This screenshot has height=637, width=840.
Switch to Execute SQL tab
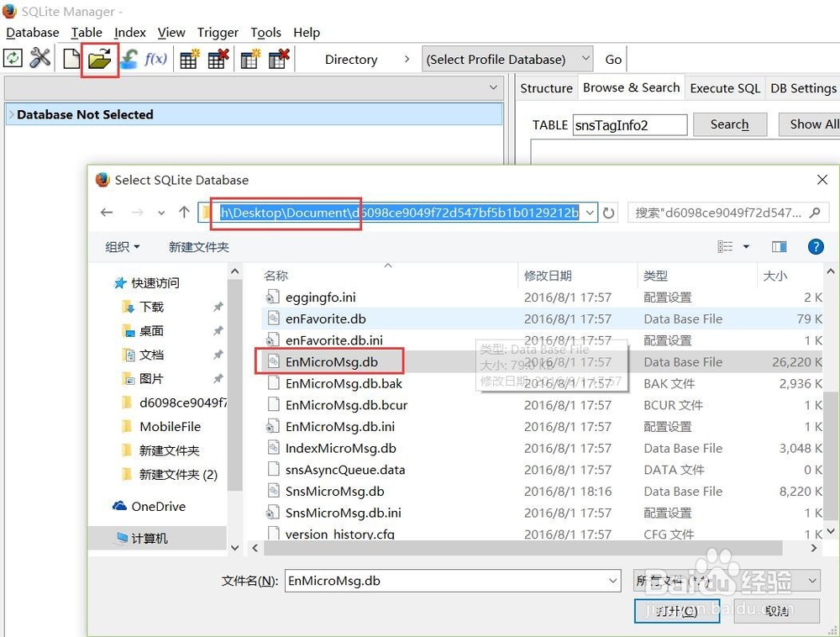click(725, 88)
